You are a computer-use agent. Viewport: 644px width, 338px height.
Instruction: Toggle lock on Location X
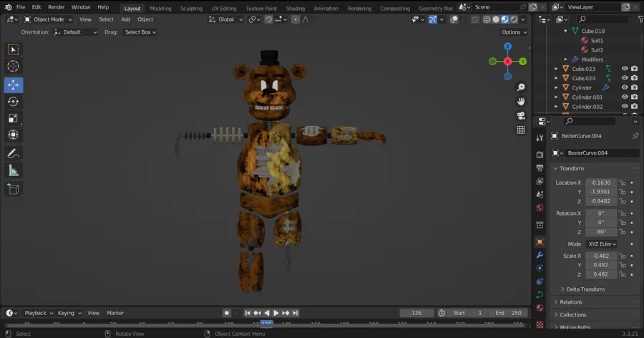point(623,183)
